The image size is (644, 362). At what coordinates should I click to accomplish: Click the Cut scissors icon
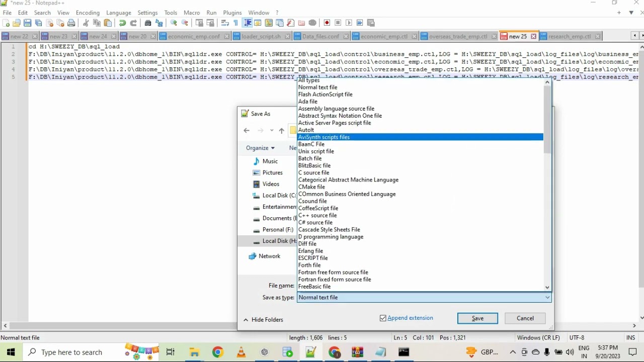[x=86, y=23]
